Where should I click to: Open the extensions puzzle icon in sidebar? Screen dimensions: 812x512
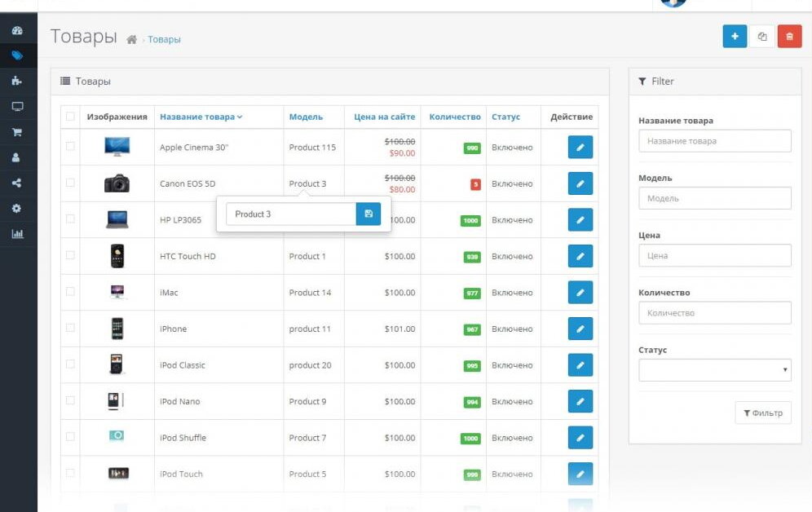point(17,82)
